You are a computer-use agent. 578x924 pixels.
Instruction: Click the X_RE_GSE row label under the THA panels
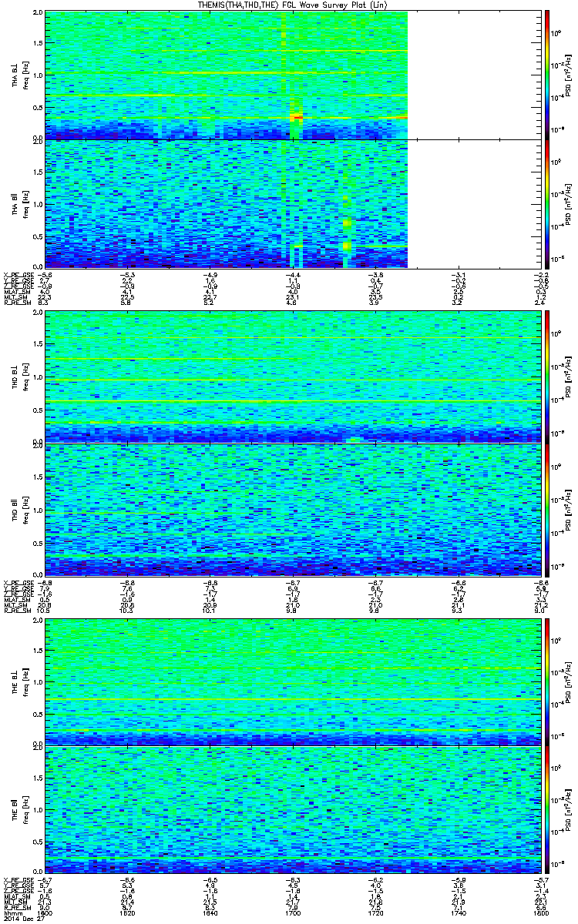[x=18, y=274]
